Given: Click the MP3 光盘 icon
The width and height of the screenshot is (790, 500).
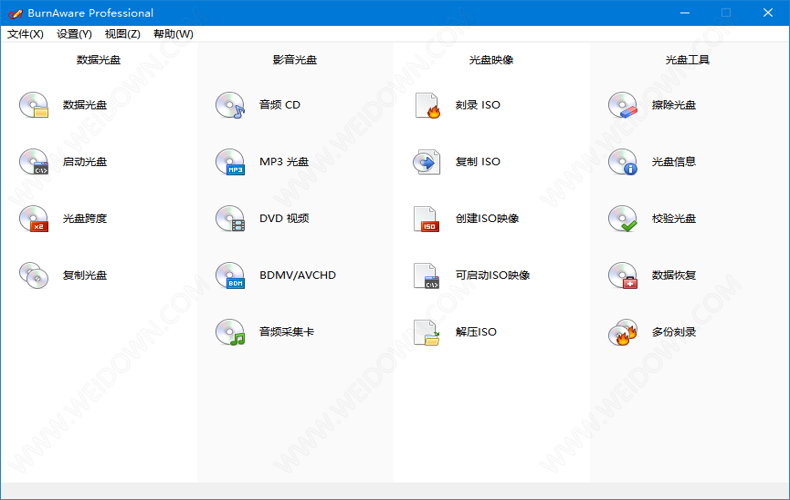Looking at the screenshot, I should click(230, 162).
